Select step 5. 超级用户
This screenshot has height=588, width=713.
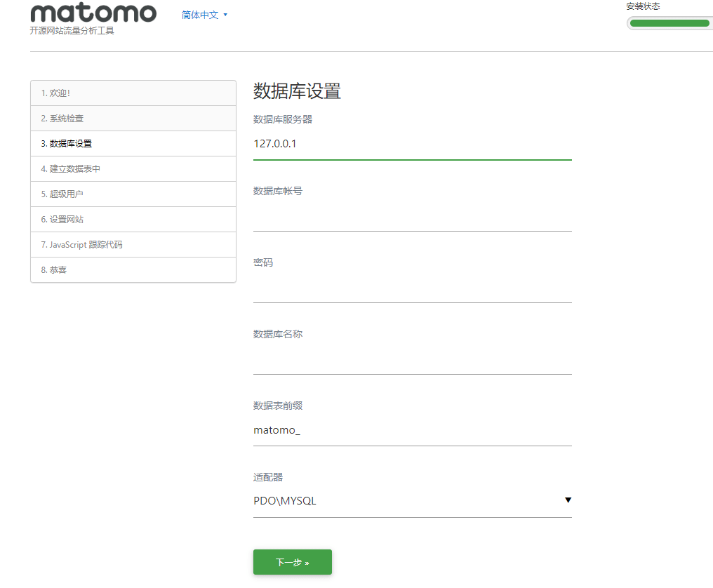133,194
